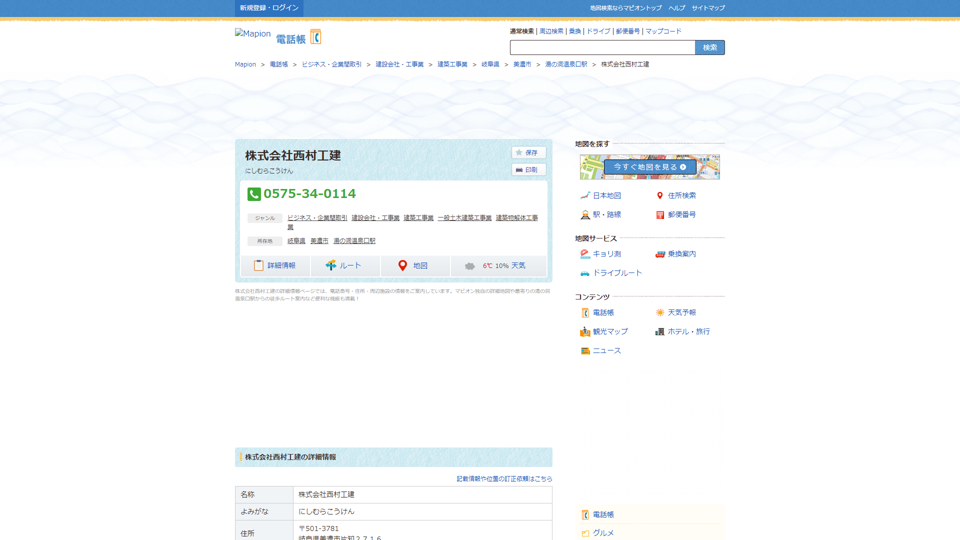Select the 地図 map pin tab
This screenshot has height=540, width=960.
[414, 266]
